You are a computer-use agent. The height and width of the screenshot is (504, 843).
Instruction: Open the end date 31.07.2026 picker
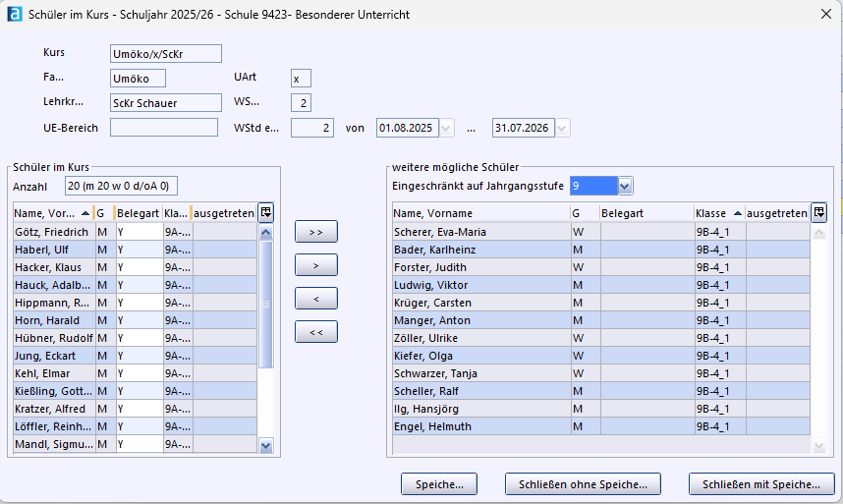563,128
